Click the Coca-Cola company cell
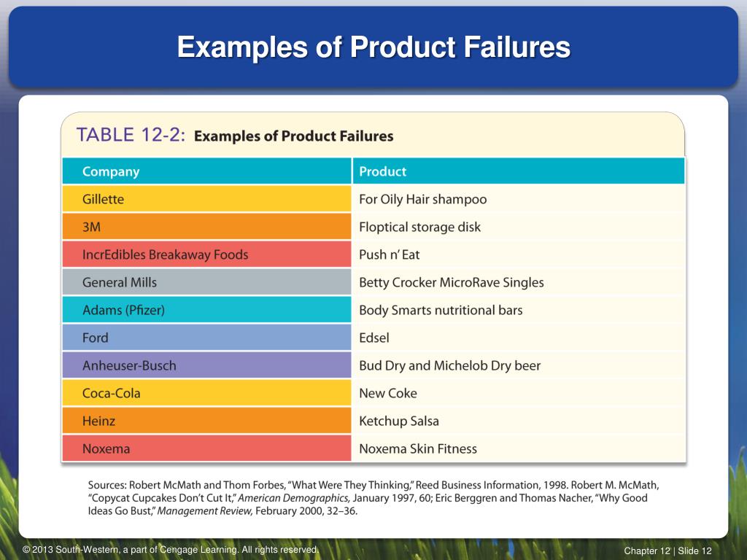This screenshot has height=560, width=747. point(206,393)
